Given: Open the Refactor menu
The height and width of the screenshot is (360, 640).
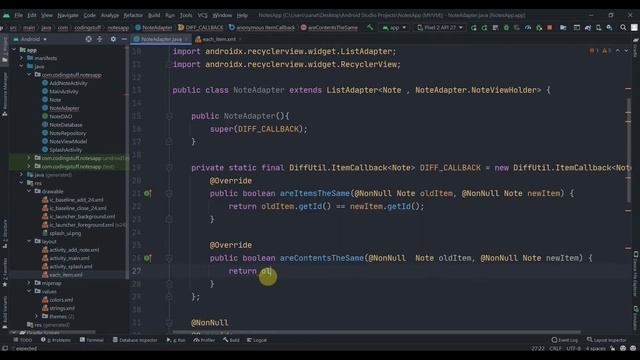Looking at the screenshot, I should click(x=133, y=15).
